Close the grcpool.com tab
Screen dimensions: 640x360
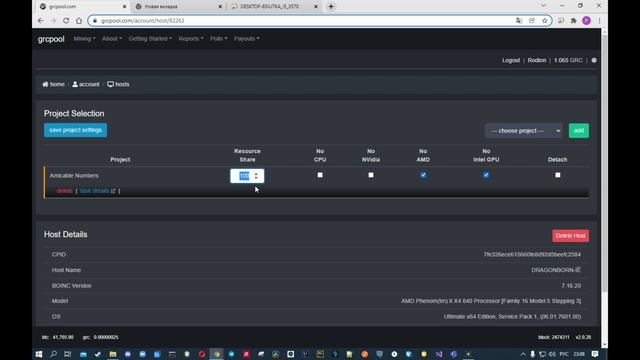tap(124, 7)
